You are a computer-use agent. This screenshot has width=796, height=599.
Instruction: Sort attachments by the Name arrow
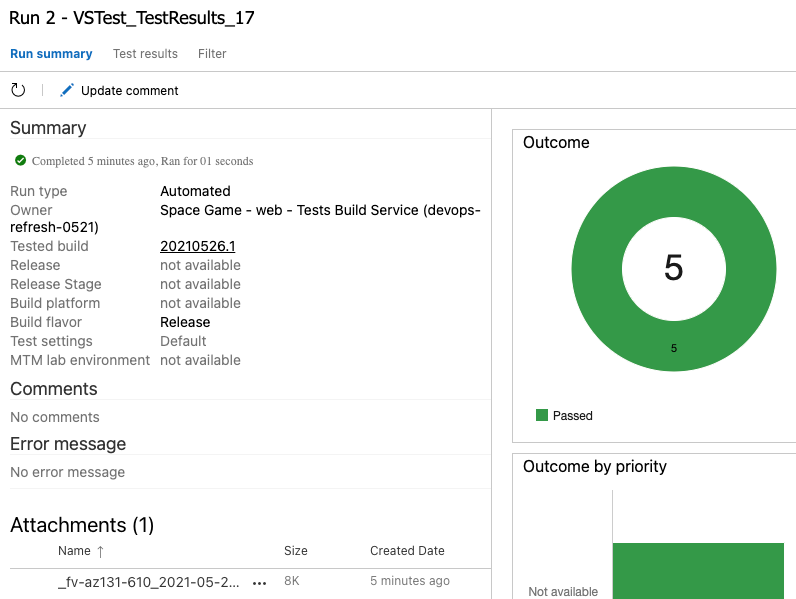(101, 551)
